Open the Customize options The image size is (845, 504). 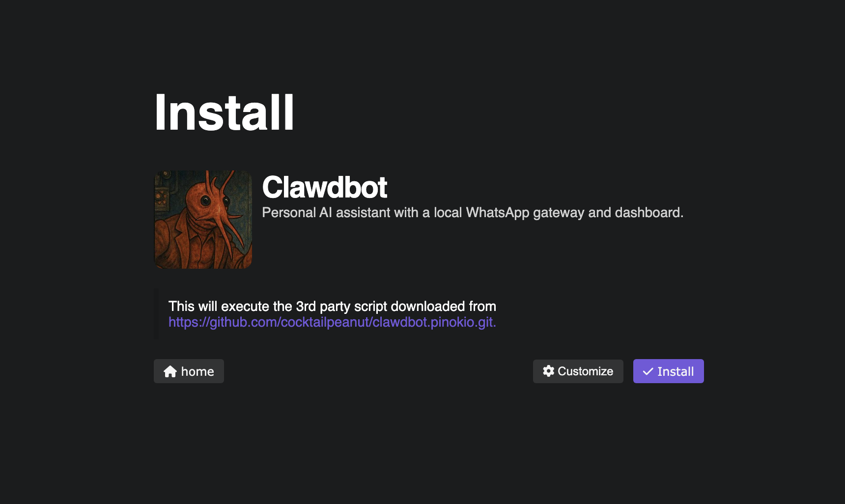(x=578, y=371)
